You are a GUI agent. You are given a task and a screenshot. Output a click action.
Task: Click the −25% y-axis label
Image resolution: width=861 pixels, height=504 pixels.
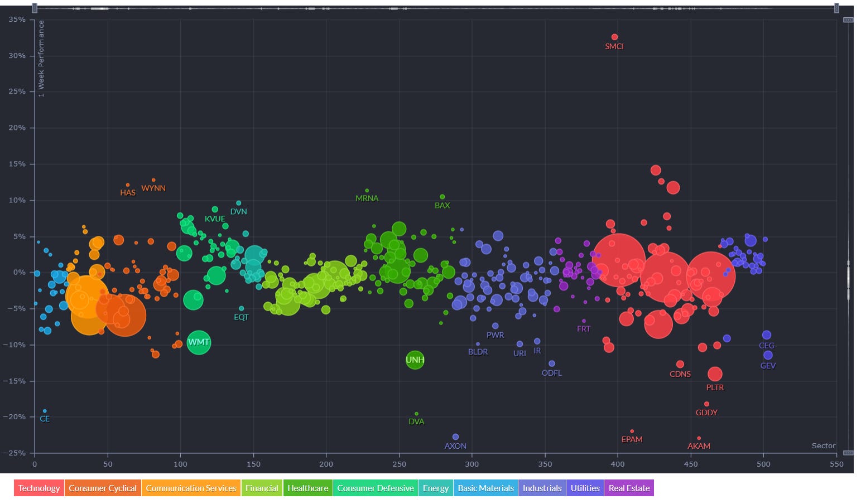click(14, 453)
